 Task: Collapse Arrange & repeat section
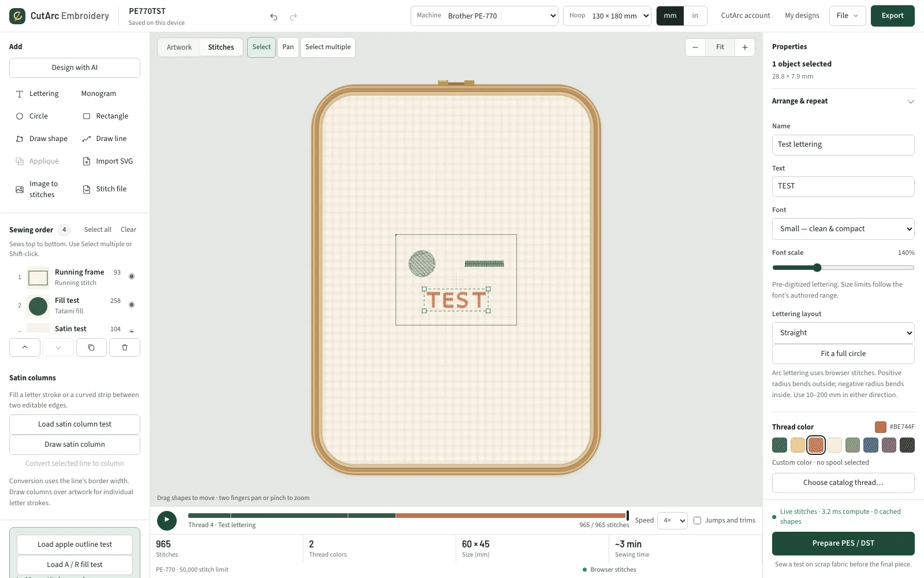pyautogui.click(x=843, y=101)
